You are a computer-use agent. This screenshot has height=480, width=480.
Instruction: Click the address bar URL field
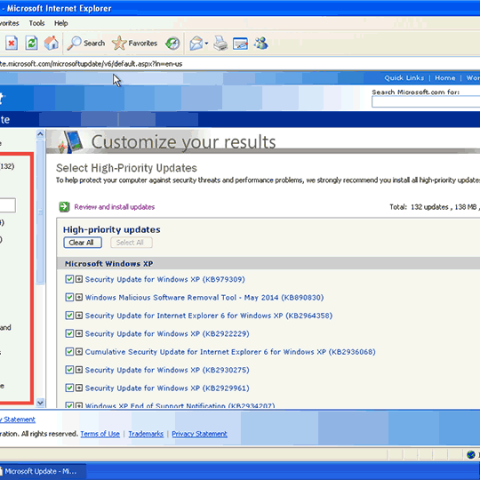240,64
